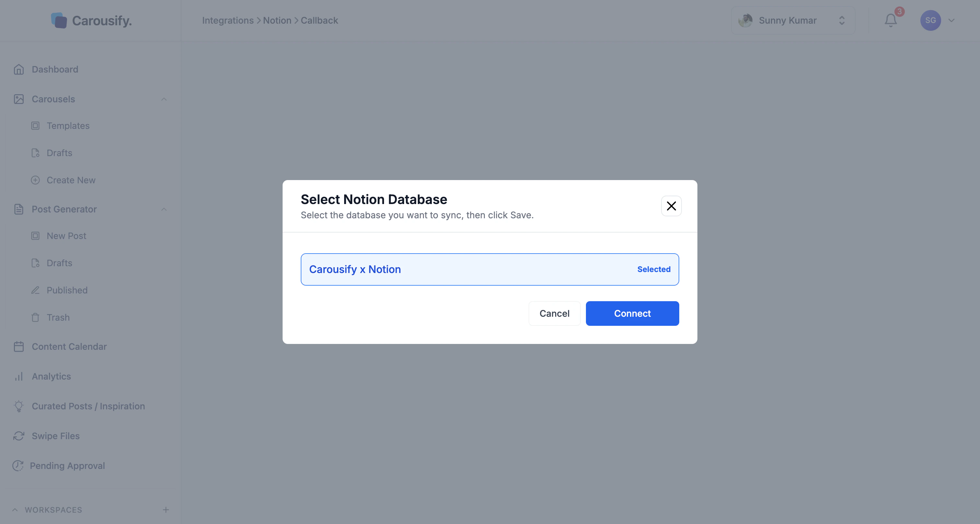Add a workspace with plus icon

(x=166, y=510)
